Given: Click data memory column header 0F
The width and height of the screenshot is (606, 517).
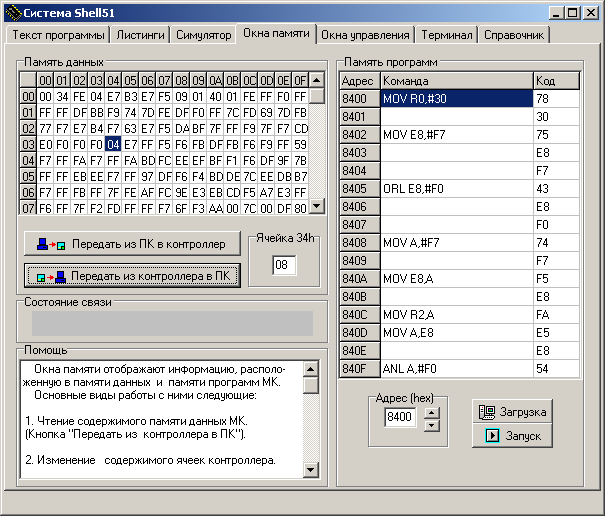Looking at the screenshot, I should [x=300, y=80].
